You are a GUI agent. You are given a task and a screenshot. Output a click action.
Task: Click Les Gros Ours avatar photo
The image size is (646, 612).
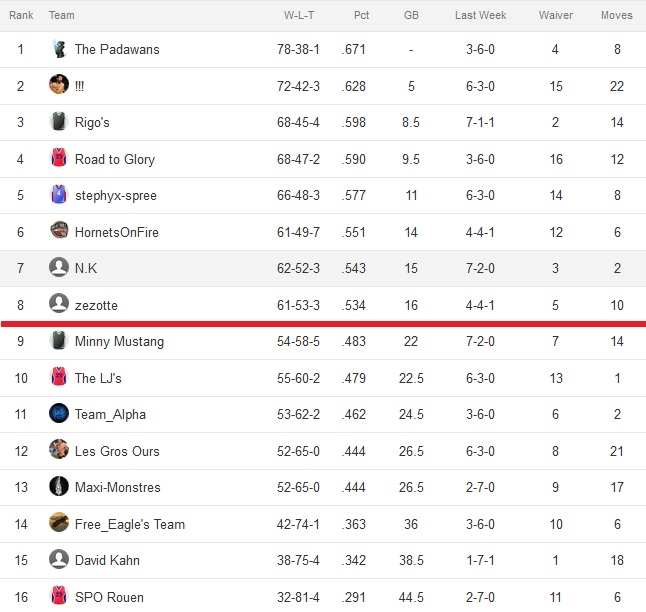coord(59,449)
